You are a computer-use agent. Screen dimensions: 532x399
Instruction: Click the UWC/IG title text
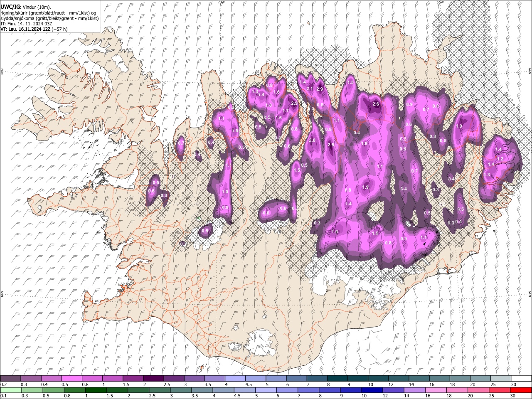(10, 7)
